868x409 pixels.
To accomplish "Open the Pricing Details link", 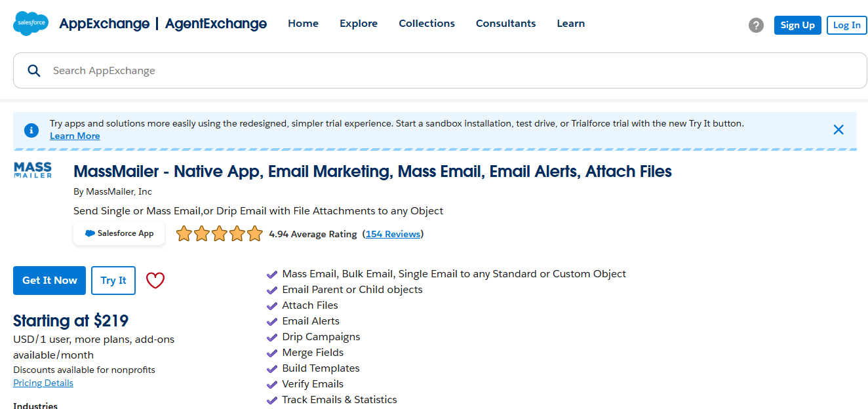I will point(43,383).
